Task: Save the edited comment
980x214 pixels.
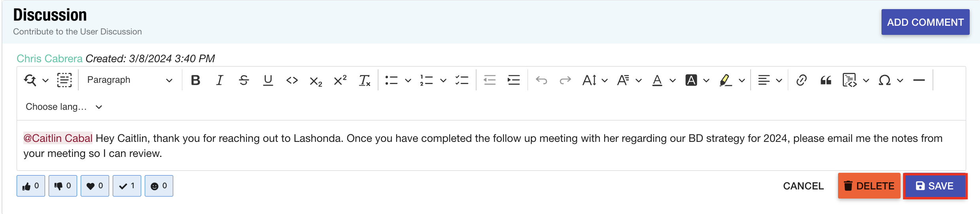Action: pyautogui.click(x=935, y=186)
